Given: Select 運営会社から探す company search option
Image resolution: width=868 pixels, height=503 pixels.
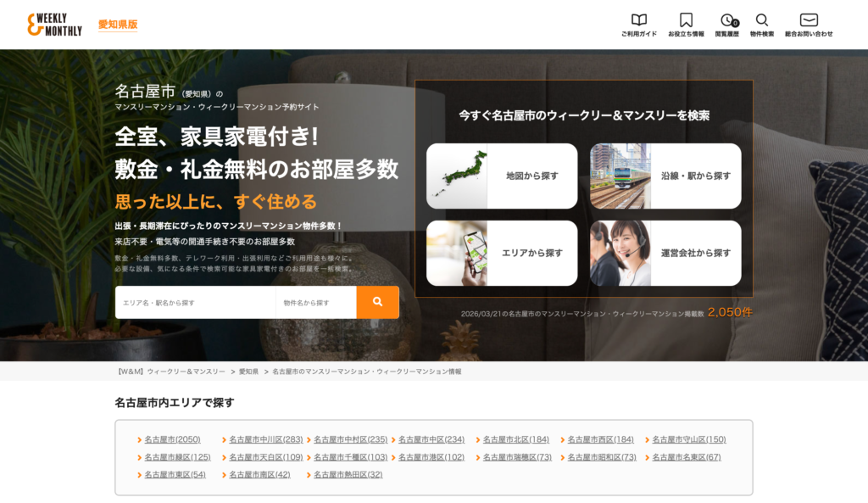Looking at the screenshot, I should [x=665, y=253].
